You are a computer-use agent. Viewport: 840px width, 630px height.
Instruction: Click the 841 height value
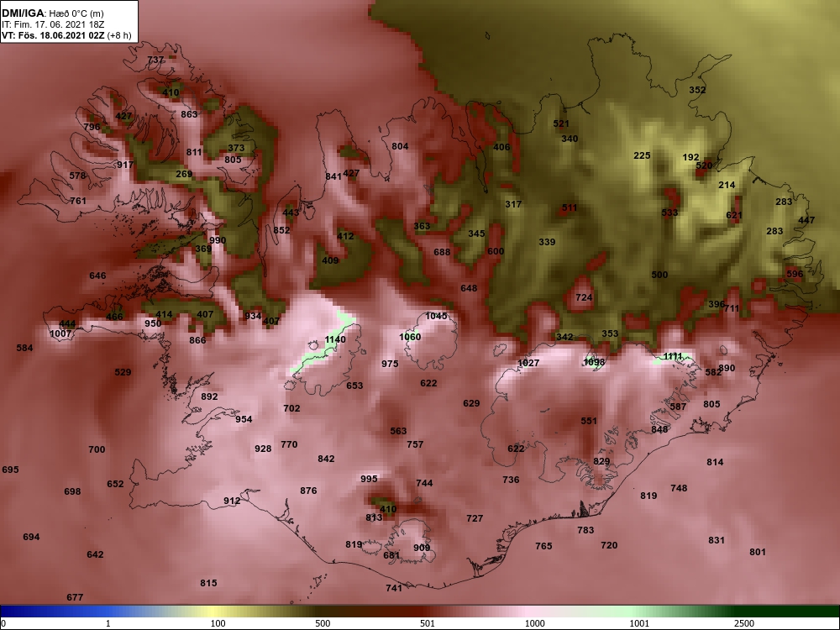[333, 176]
